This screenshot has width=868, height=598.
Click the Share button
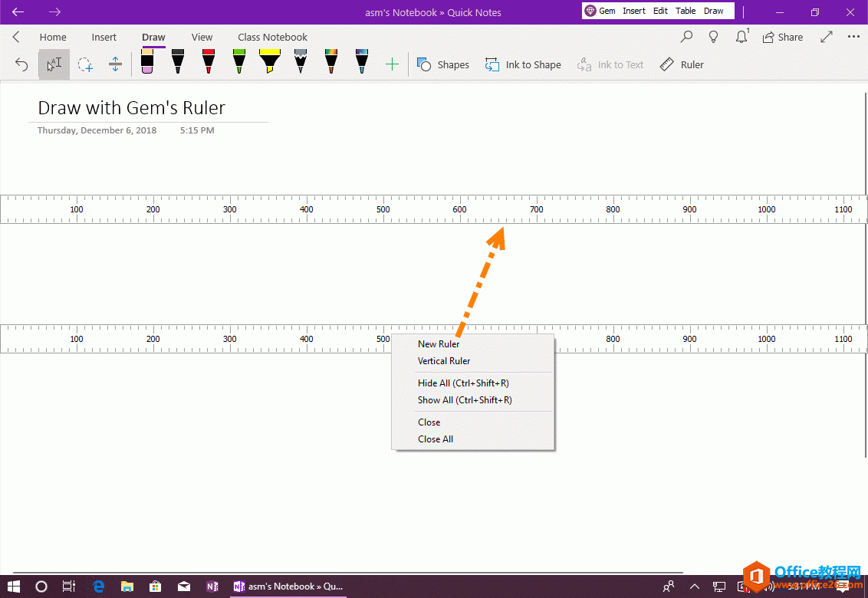pos(783,37)
